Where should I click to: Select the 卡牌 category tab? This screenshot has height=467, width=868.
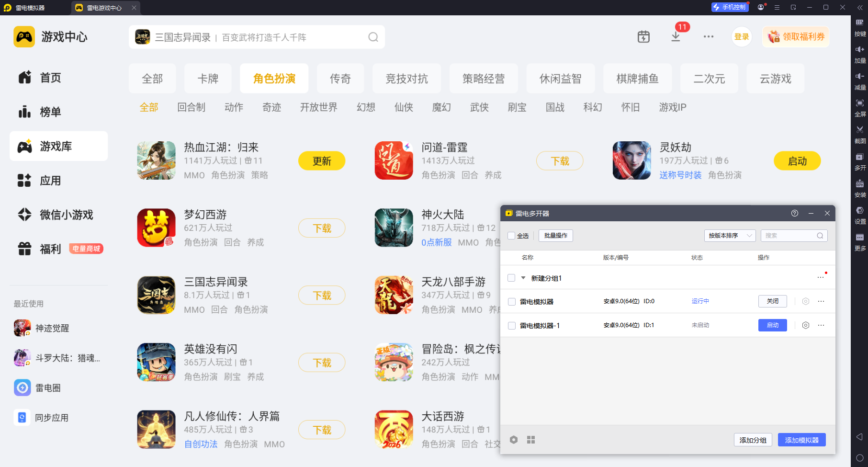click(x=208, y=79)
